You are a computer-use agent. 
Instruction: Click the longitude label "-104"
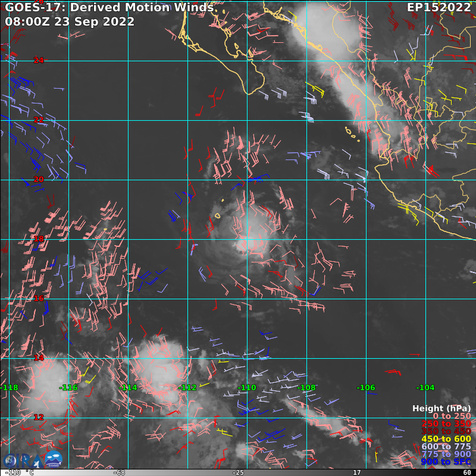coord(425,388)
